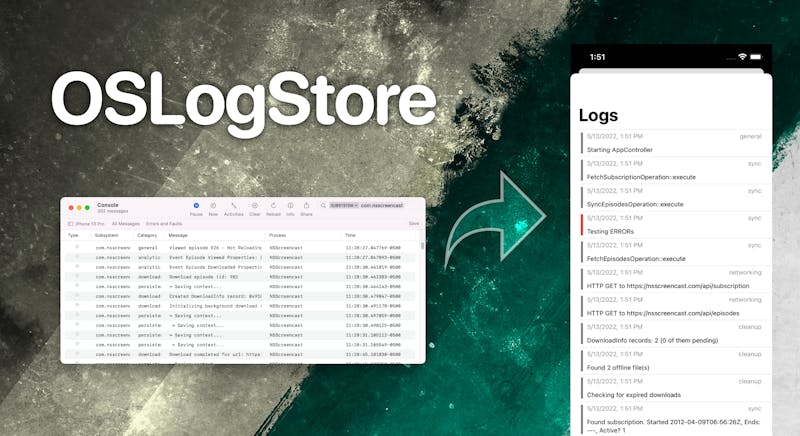Expand the SUBSYSTEM filter dropdown
800x436 pixels.
pos(343,205)
